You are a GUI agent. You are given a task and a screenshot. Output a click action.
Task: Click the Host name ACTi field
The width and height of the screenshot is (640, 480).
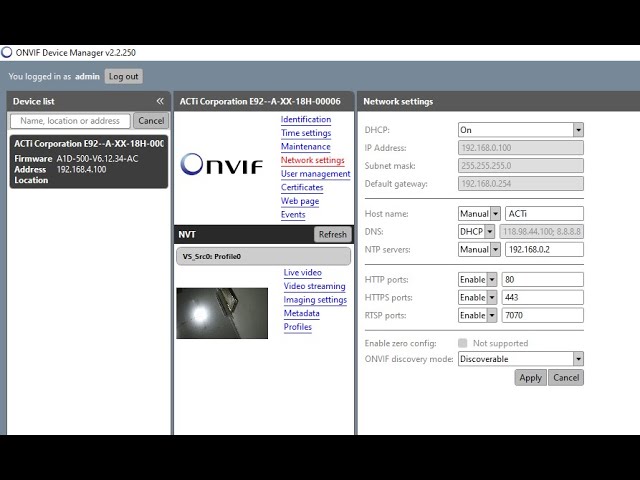544,213
